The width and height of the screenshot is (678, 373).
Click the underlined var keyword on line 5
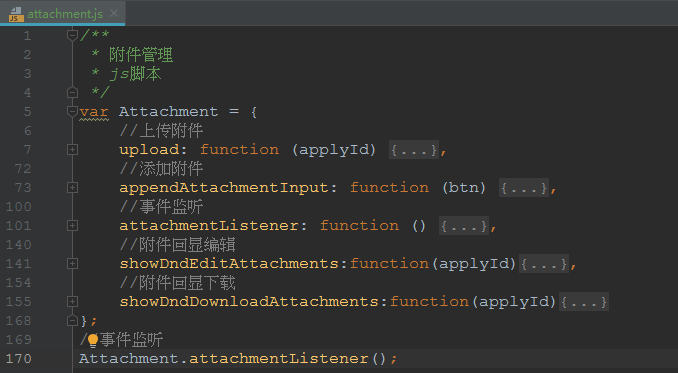coord(94,112)
